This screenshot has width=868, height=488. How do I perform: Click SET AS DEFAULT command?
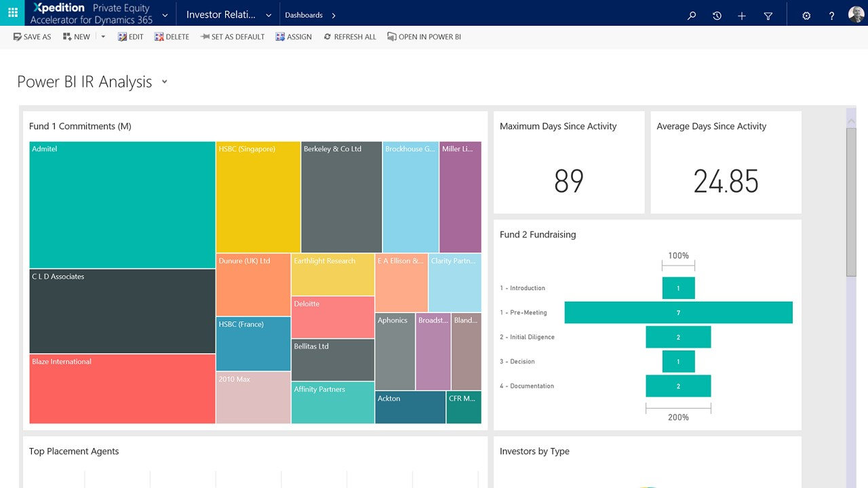tap(233, 37)
